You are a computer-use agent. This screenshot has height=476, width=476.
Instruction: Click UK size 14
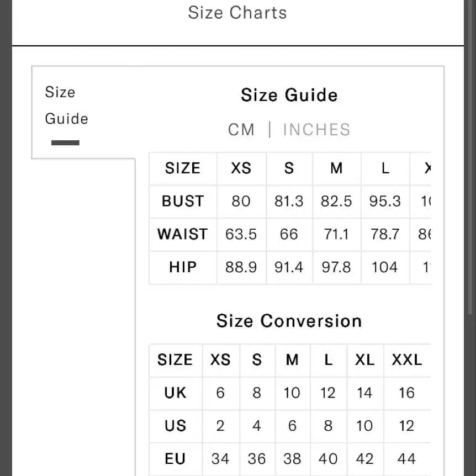click(364, 393)
